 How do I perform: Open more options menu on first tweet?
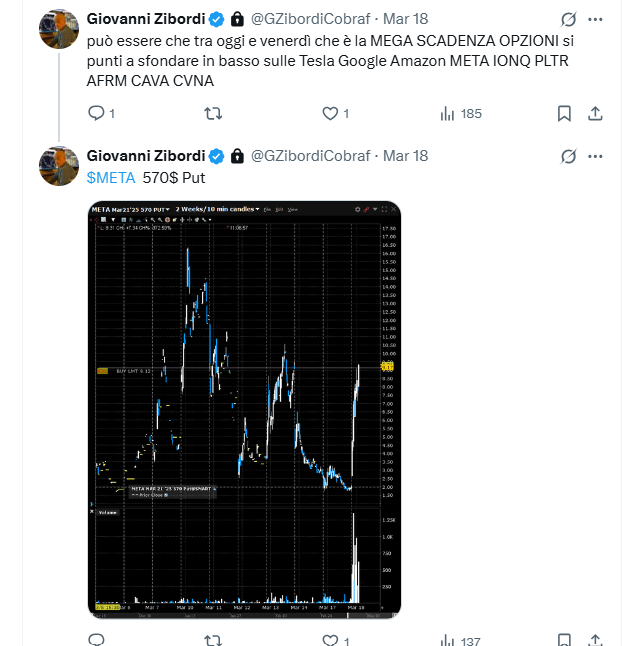pos(595,19)
